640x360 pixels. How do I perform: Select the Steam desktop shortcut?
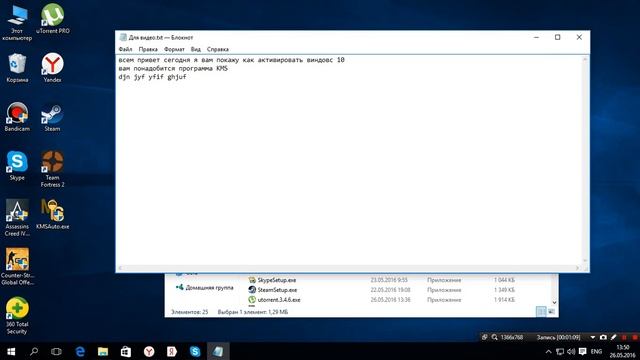[52, 117]
